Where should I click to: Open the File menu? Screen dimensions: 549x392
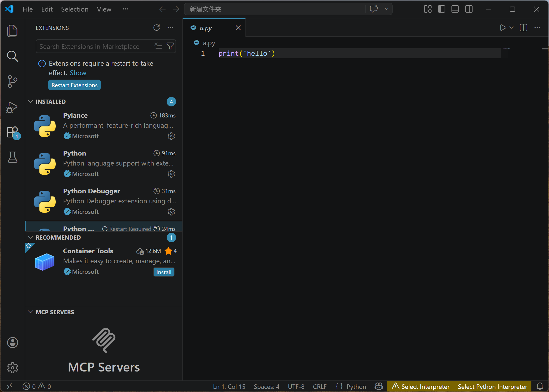click(28, 9)
